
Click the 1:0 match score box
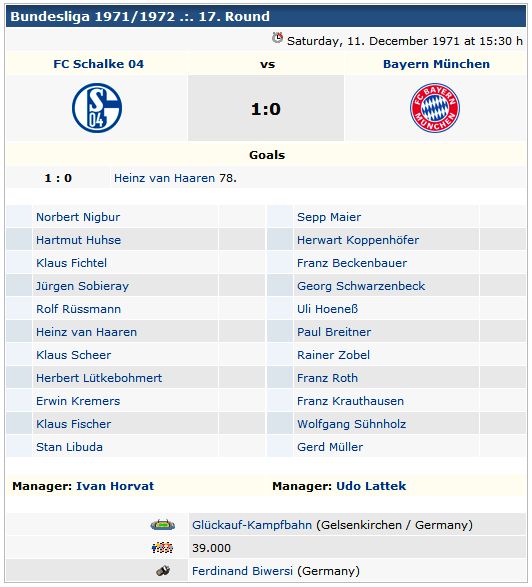pyautogui.click(x=266, y=108)
